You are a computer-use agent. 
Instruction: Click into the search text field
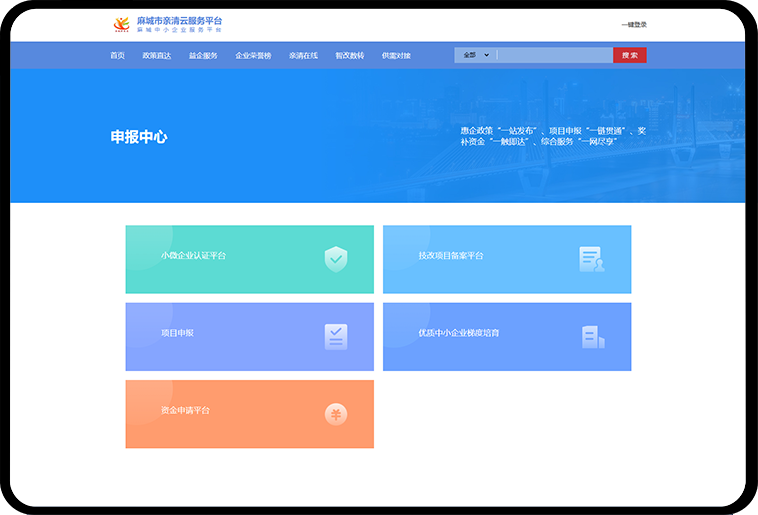pos(554,55)
